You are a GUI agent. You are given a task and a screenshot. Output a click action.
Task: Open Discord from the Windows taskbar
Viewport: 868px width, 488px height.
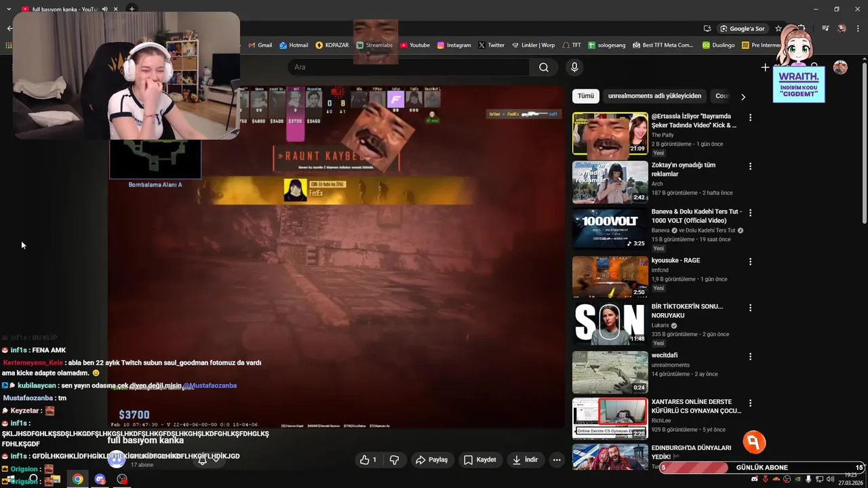point(100,479)
